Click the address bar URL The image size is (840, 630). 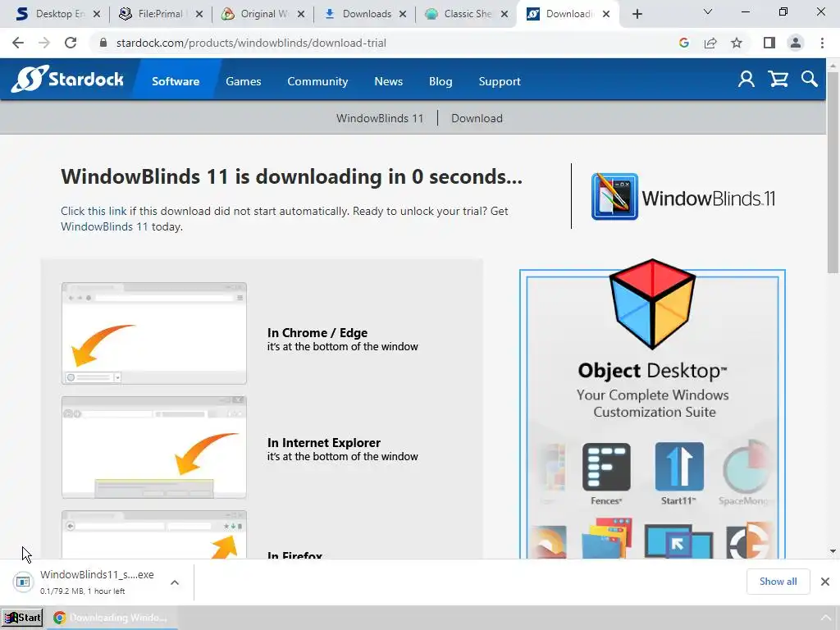251,43
